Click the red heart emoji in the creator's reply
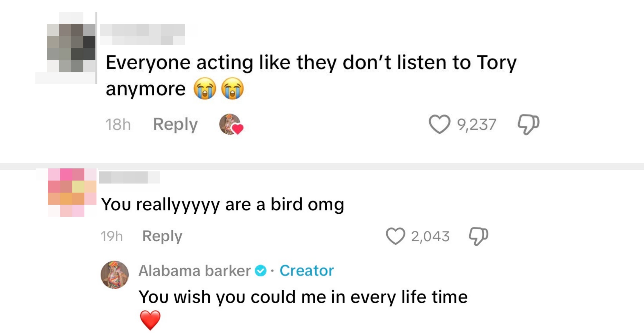Image resolution: width=644 pixels, height=333 pixels. (150, 320)
